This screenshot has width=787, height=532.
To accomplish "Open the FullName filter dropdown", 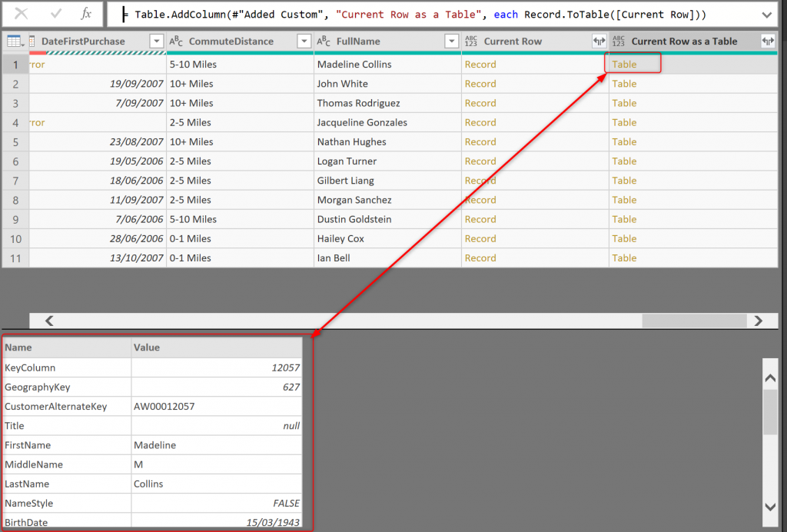I will coord(452,42).
